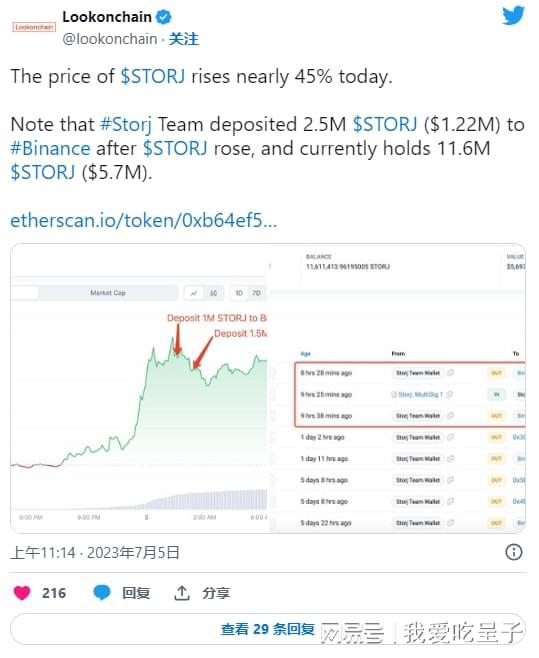Image resolution: width=539 pixels, height=658 pixels.
Task: Select the Market Cap chart tab
Action: 108,293
